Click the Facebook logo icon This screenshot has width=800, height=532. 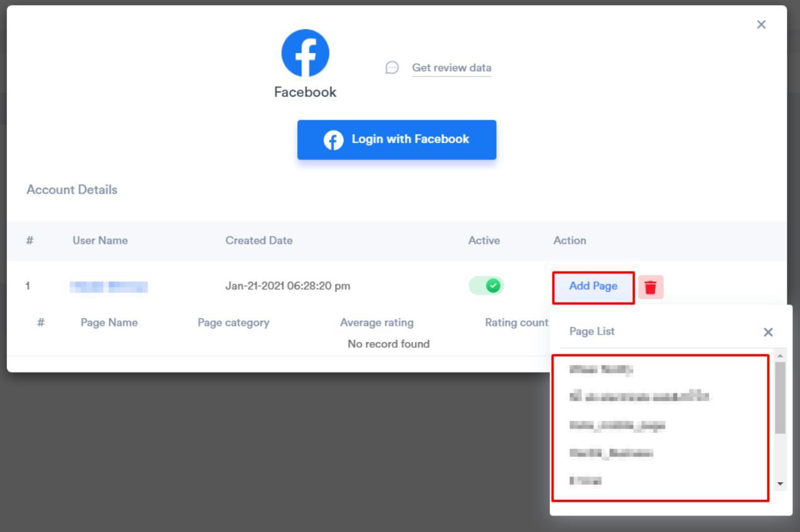(305, 53)
